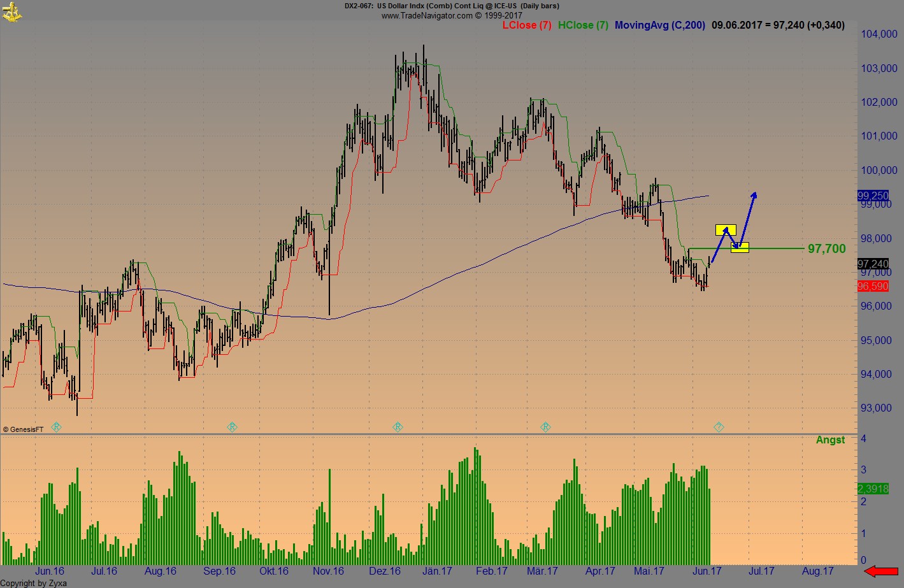Toggle the HClose (7) indicator
This screenshot has height=588, width=904.
[582, 25]
